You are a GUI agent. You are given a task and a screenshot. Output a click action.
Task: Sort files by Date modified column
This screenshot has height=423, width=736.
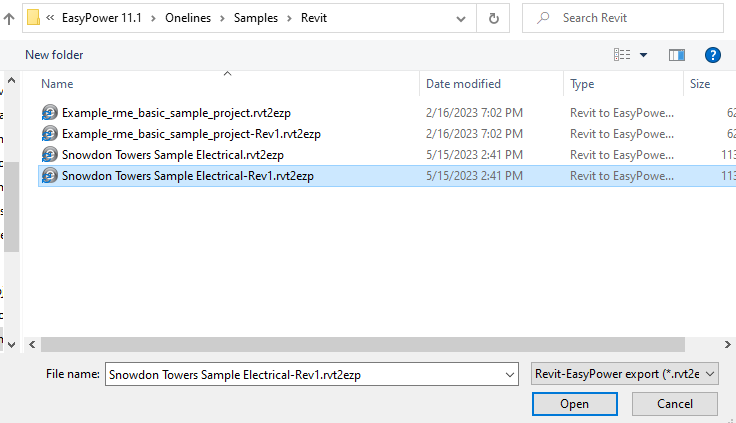(x=463, y=84)
